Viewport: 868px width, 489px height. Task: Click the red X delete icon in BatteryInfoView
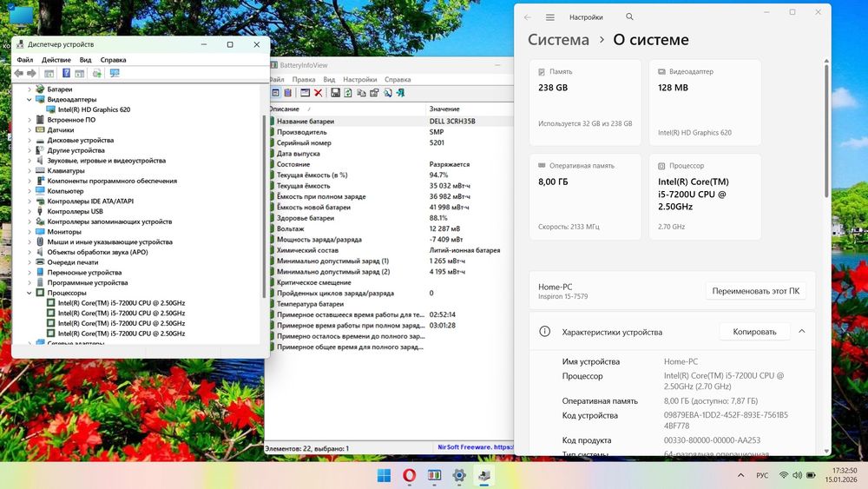pos(318,92)
